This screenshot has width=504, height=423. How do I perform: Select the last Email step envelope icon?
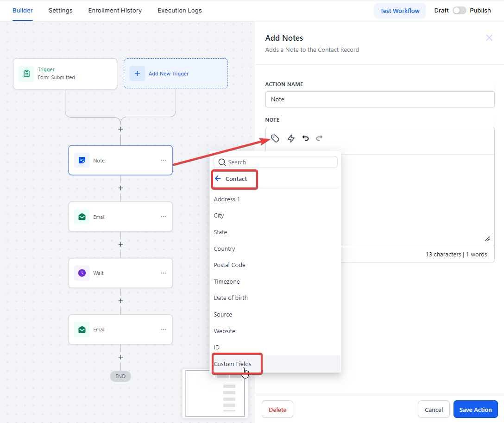click(x=82, y=330)
